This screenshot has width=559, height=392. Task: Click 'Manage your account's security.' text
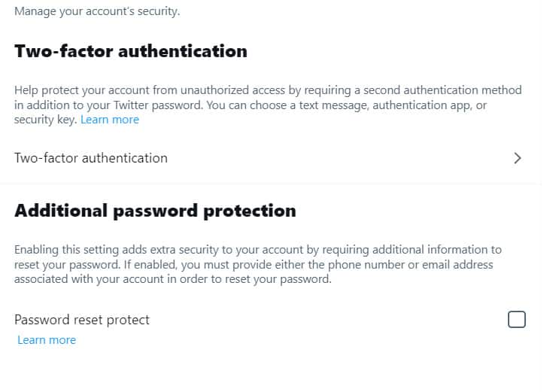(97, 11)
